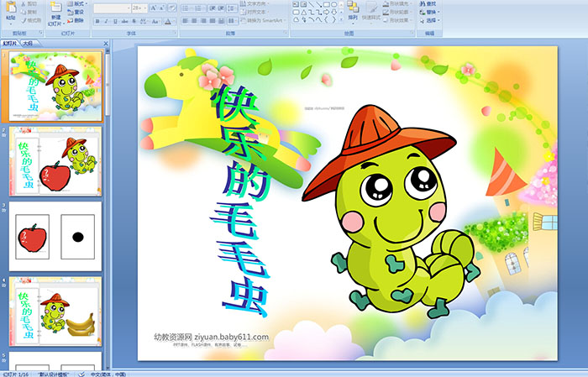Distribute text evenly
This screenshot has height=377, width=588.
[x=221, y=21]
